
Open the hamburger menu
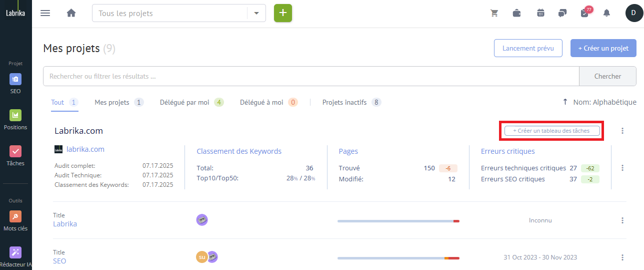pos(45,13)
